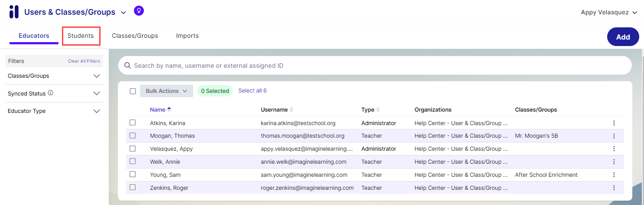
Task: Expand the Classes/Groups filter
Action: coord(54,76)
